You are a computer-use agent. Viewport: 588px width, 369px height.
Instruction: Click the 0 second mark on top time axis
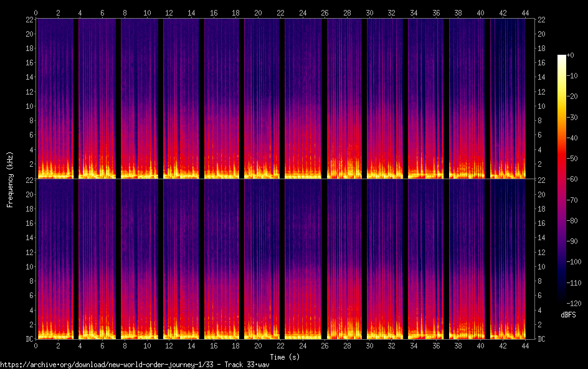click(36, 12)
